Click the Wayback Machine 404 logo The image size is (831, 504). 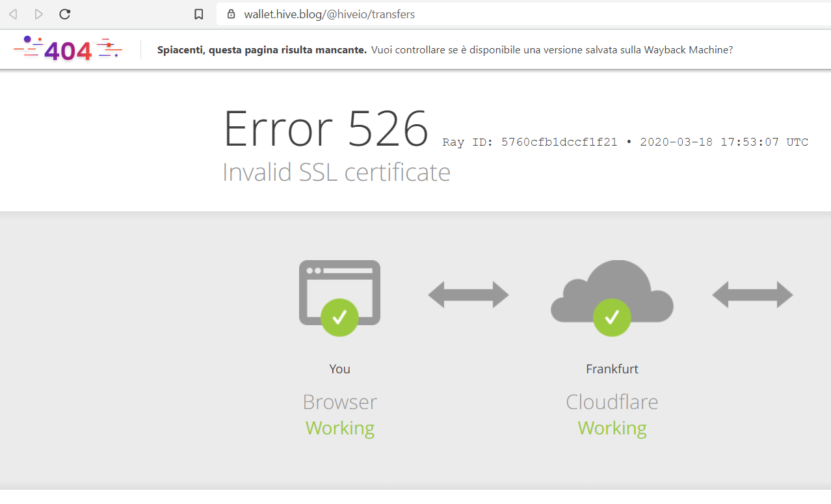click(68, 49)
